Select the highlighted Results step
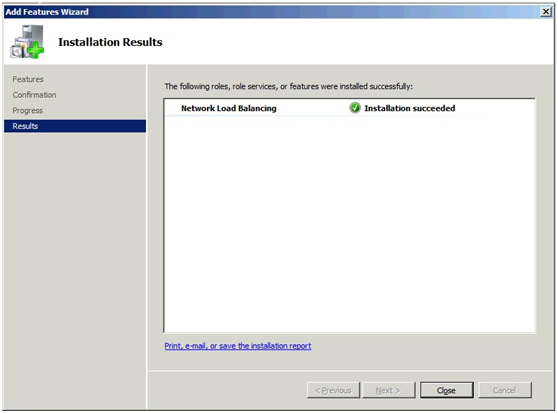The image size is (558, 413). (75, 126)
